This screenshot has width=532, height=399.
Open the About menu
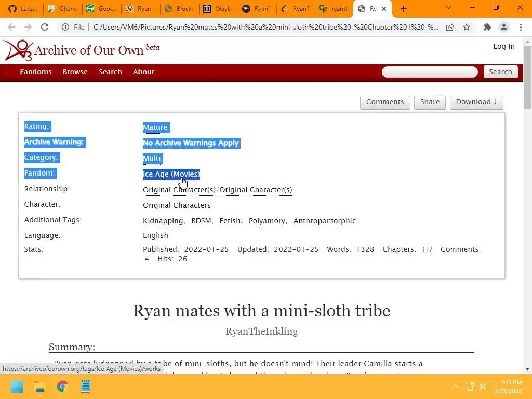143,72
